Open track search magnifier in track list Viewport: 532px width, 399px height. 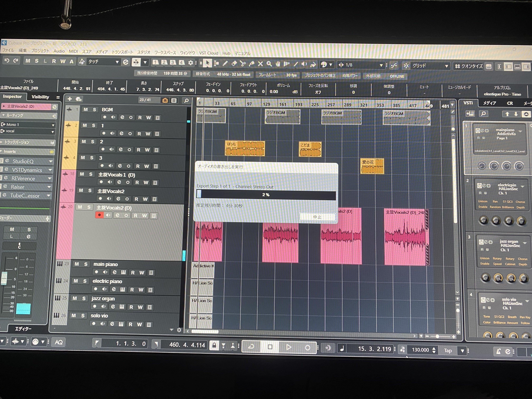(186, 101)
